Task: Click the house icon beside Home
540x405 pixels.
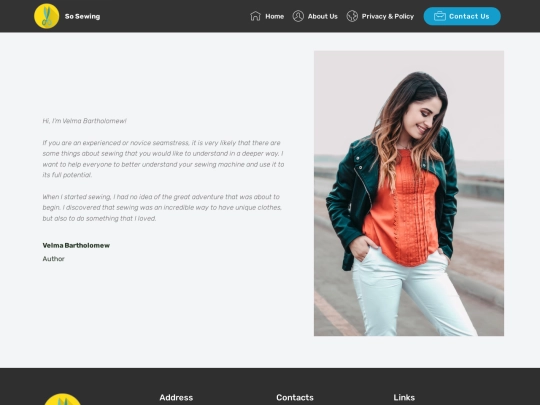Action: pyautogui.click(x=255, y=16)
